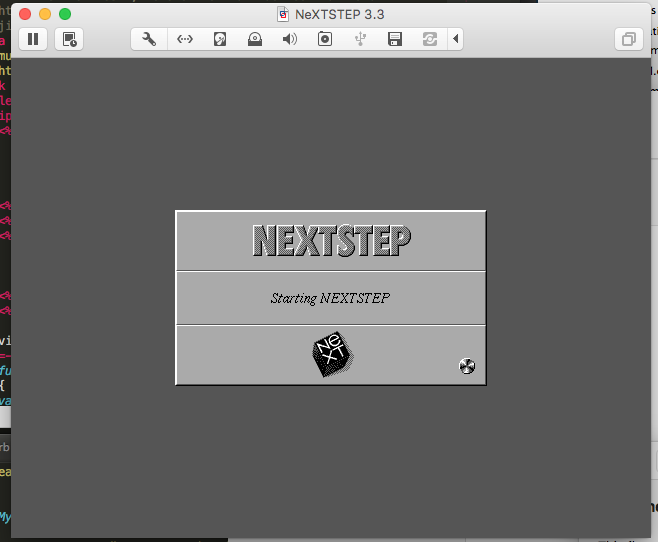The image size is (658, 542).
Task: Click the Starting NEXTSTEP status text
Action: pos(330,298)
